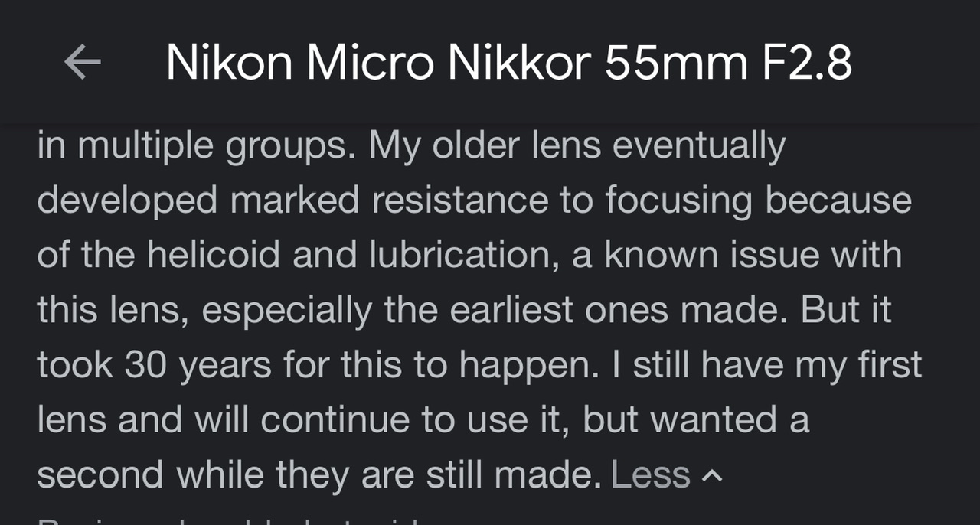Screen dimensions: 980x525
Task: Click the line starting "in multiple groups"
Action: tap(411, 146)
